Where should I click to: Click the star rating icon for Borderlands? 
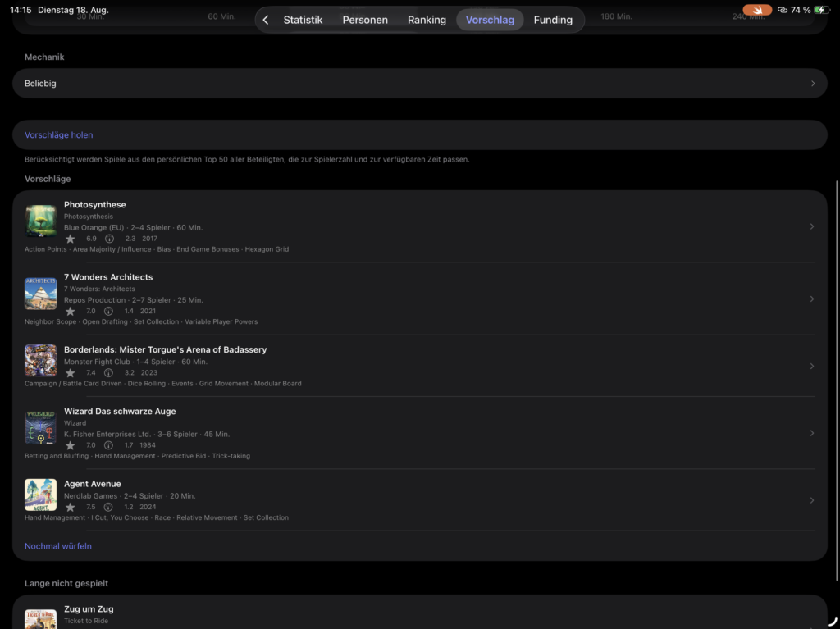pos(71,372)
